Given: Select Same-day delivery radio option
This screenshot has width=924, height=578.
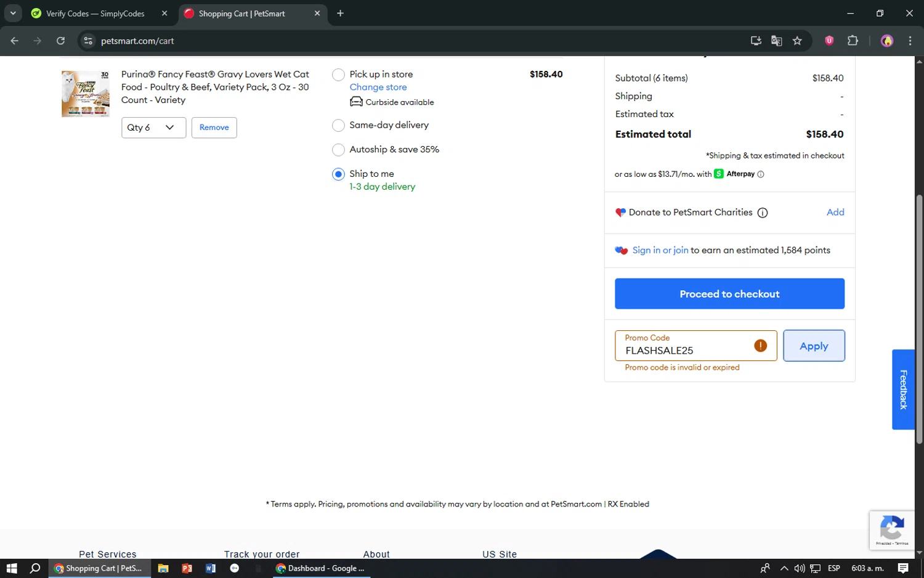Looking at the screenshot, I should tap(338, 126).
